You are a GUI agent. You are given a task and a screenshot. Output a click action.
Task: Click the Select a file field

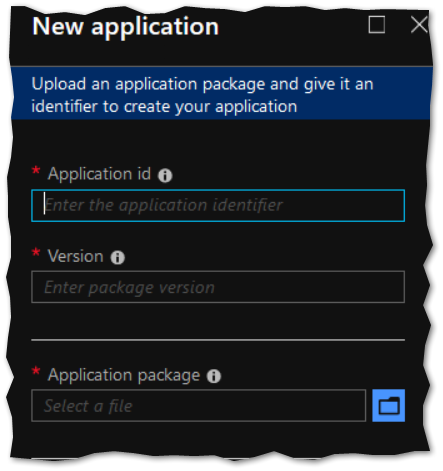tap(199, 405)
